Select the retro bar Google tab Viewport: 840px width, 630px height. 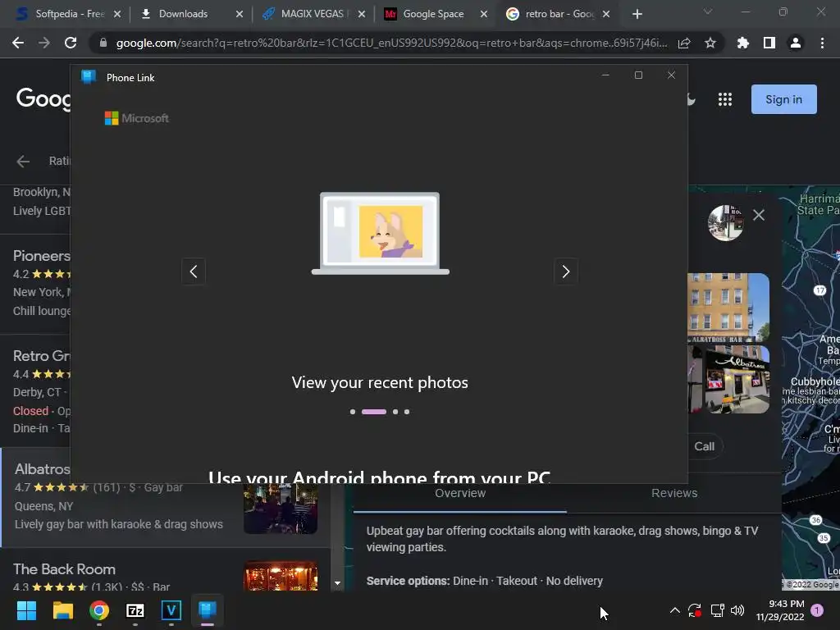click(557, 14)
